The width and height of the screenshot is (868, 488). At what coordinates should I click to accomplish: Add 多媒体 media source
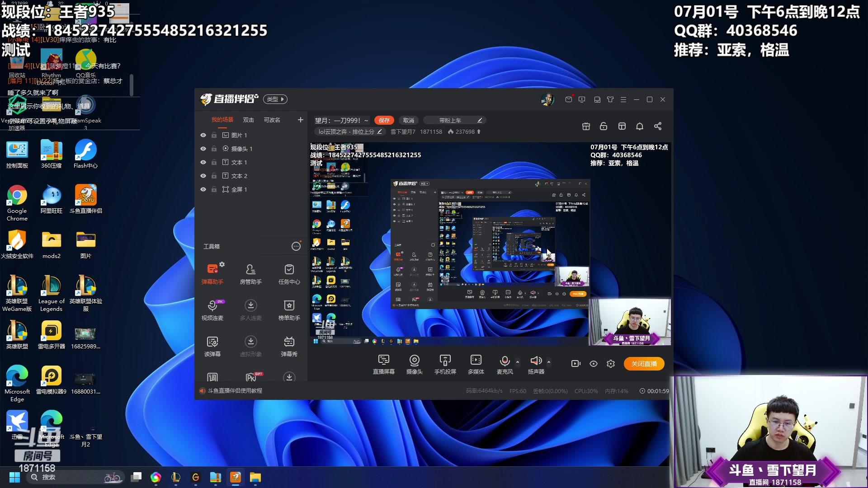(x=476, y=364)
